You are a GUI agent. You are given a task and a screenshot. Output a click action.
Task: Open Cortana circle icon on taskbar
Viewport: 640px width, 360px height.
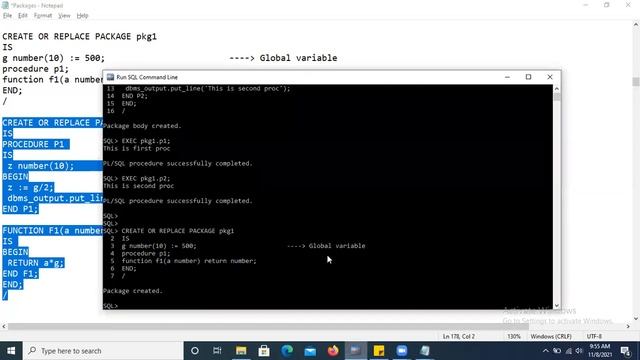click(195, 351)
